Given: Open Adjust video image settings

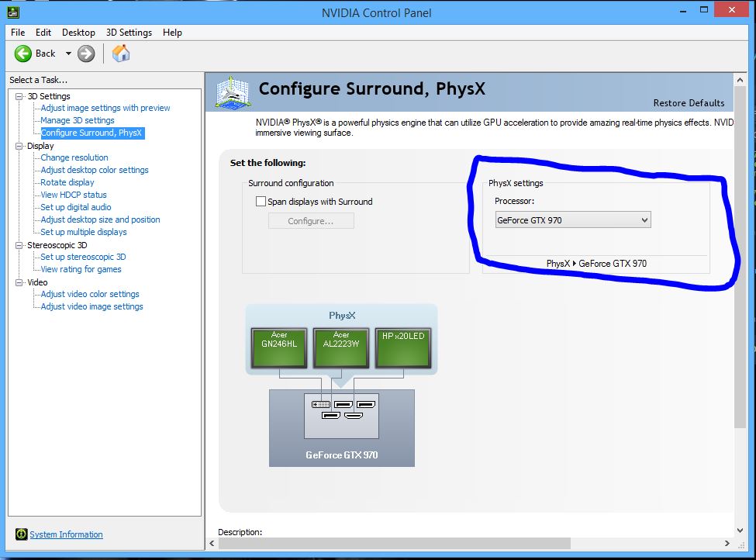Looking at the screenshot, I should click(91, 306).
